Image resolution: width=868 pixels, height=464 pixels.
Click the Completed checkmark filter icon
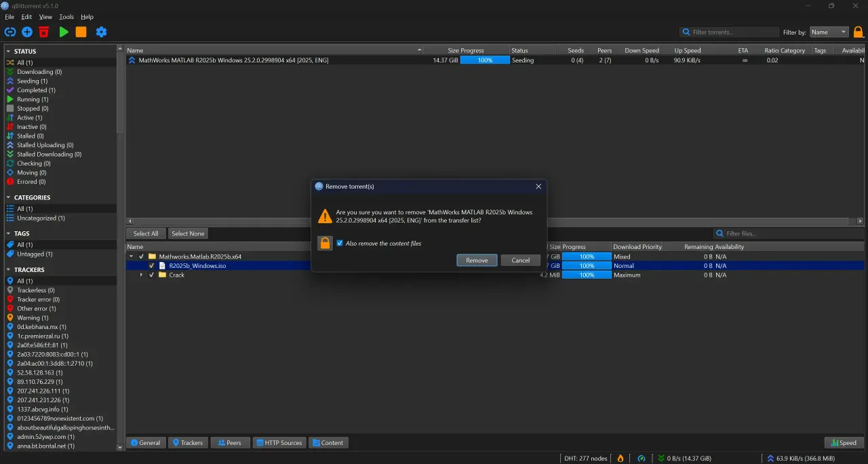click(x=10, y=90)
